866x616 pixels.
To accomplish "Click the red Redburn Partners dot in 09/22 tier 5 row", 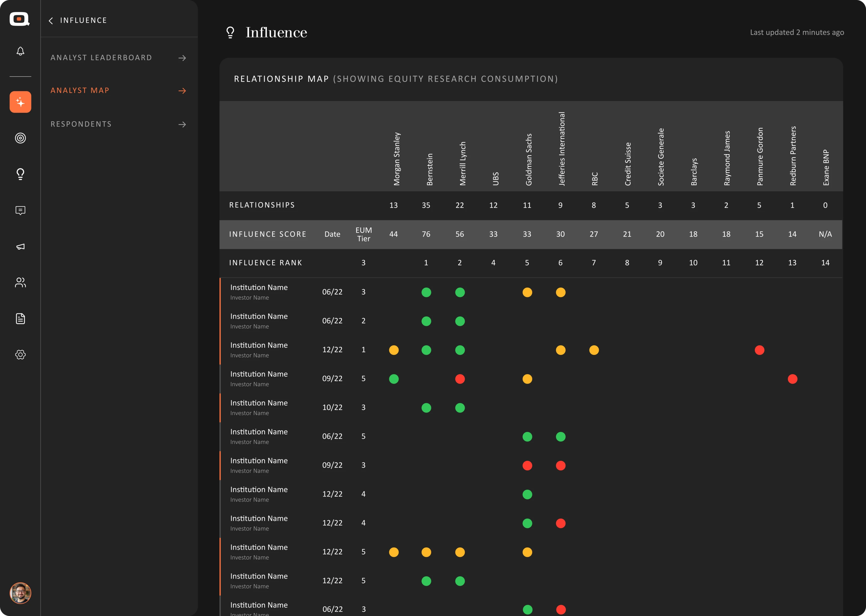I will tap(792, 379).
